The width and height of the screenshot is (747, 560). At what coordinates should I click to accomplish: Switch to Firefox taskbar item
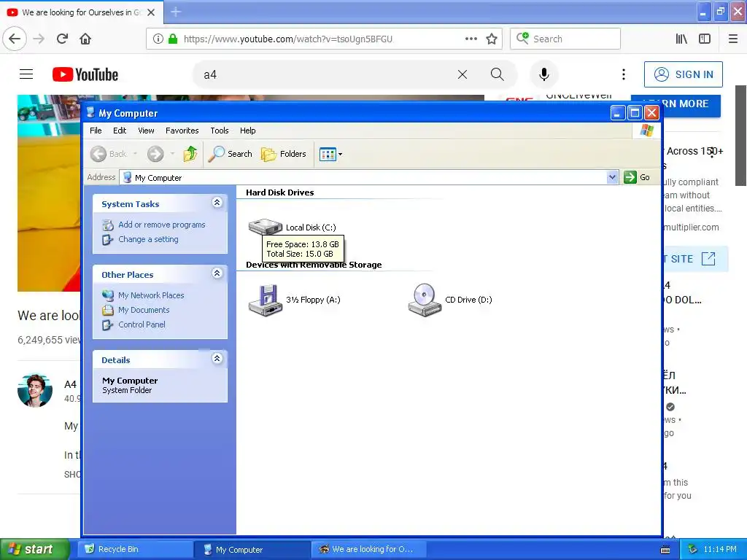(369, 549)
